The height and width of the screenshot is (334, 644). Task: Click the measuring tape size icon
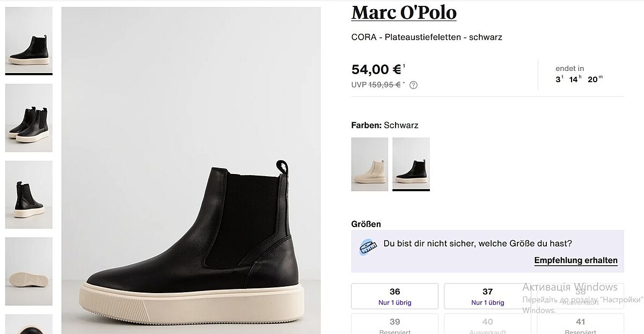368,248
